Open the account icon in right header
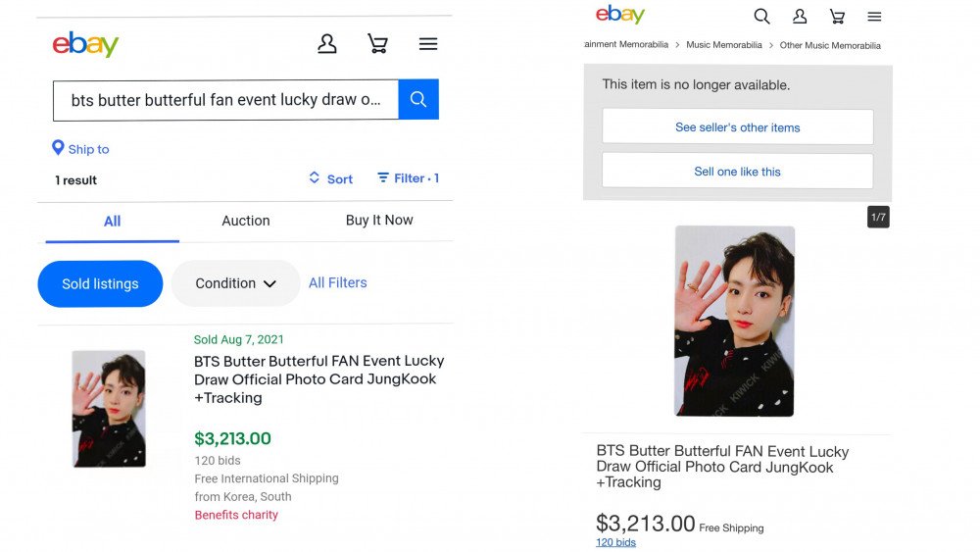 800,17
